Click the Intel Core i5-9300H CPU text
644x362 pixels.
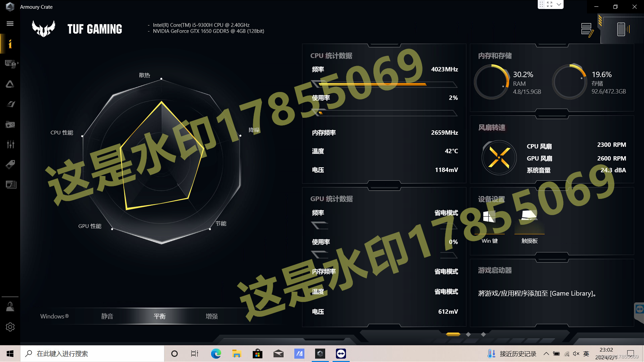(201, 25)
